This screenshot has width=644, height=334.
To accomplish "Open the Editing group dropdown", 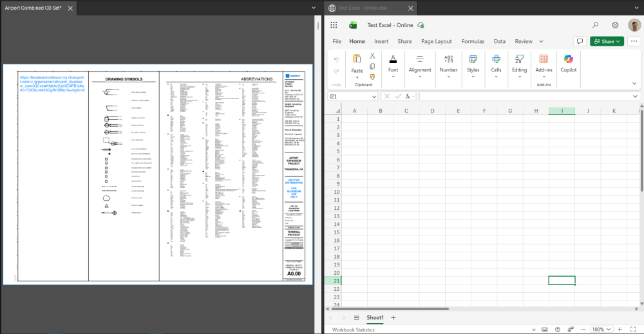I will [520, 77].
